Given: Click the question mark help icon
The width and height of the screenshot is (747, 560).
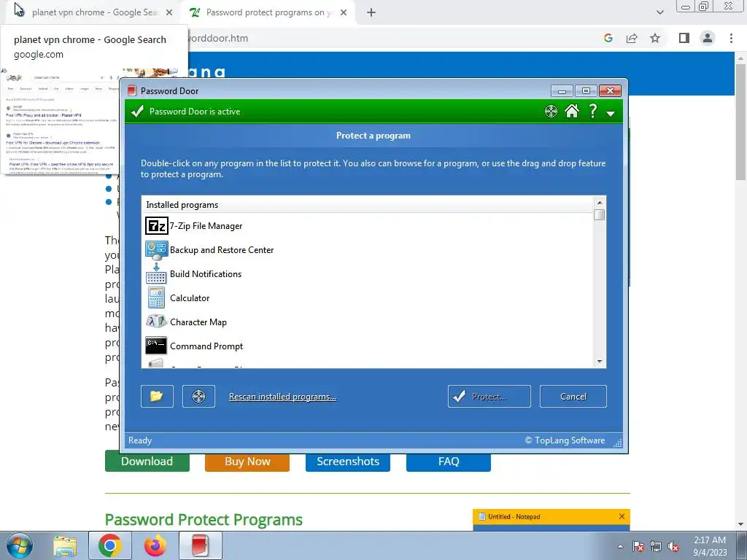Looking at the screenshot, I should click(x=592, y=111).
